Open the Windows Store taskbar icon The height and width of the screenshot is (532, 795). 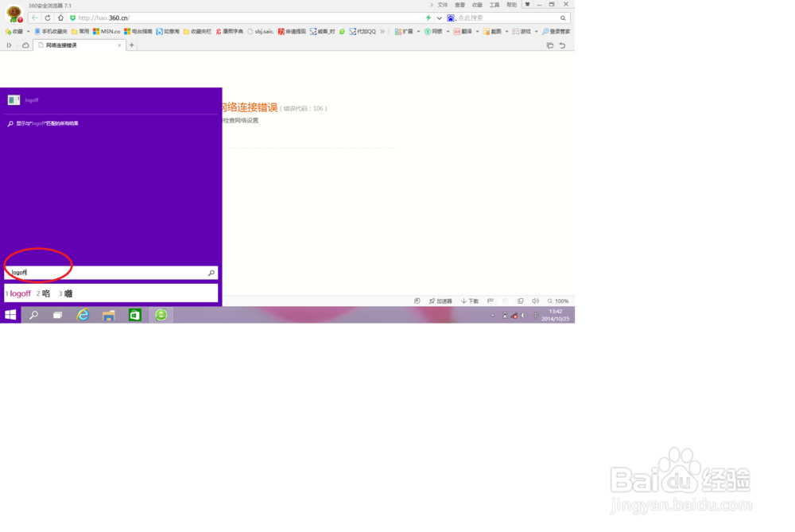134,315
